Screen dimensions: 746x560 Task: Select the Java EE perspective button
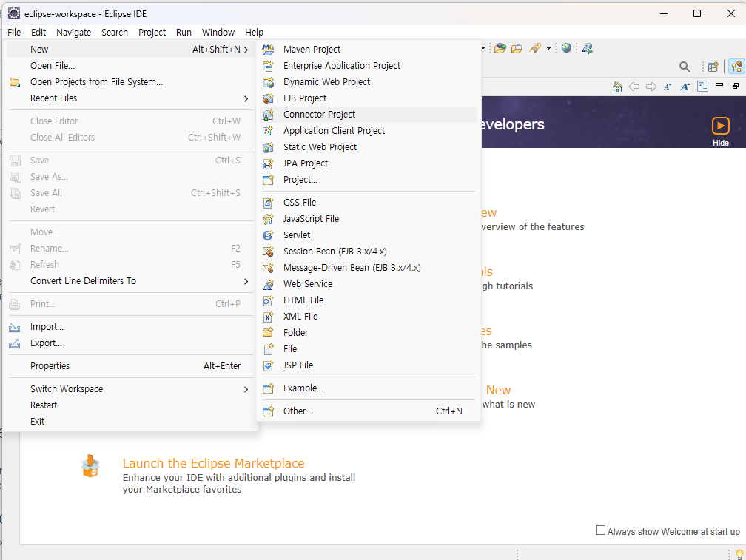tap(736, 66)
